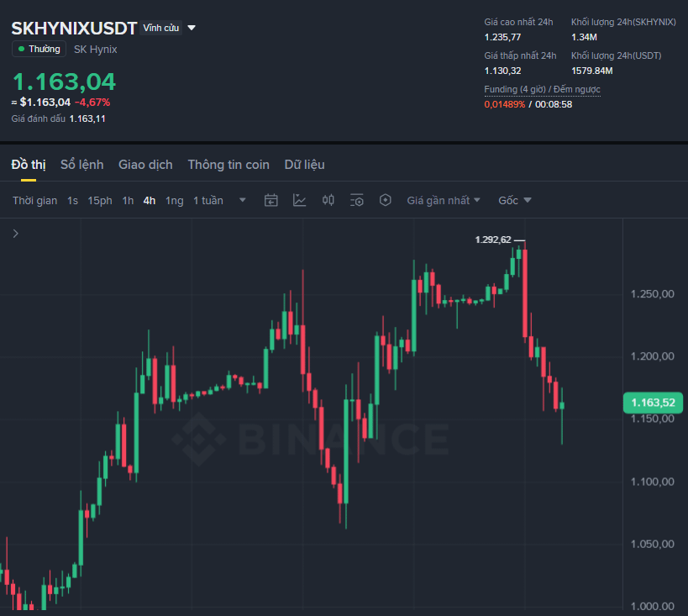The height and width of the screenshot is (616, 688).
Task: Expand the left drawing tools panel arrow
Action: click(16, 234)
